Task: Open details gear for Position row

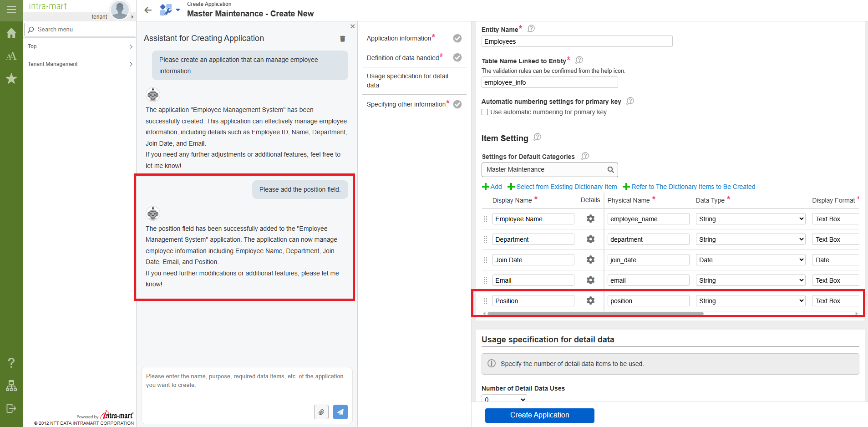Action: coord(590,301)
